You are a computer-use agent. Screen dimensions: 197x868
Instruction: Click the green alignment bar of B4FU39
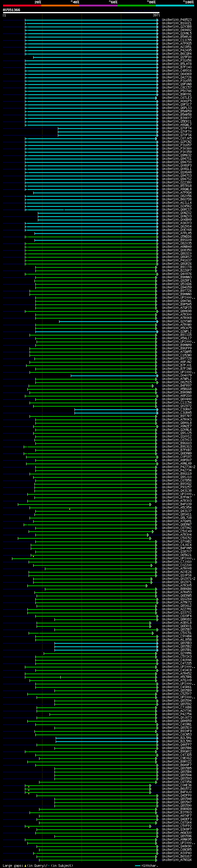pyautogui.click(x=85, y=504)
